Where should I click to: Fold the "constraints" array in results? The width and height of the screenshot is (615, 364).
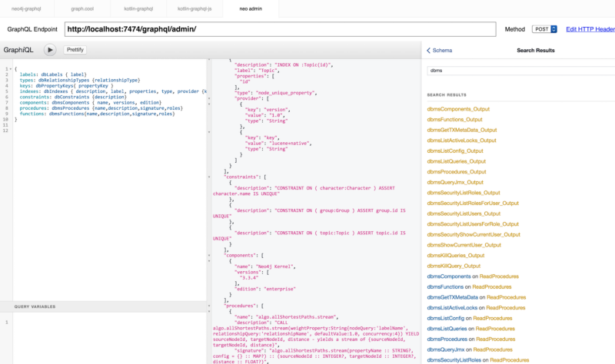(210, 176)
